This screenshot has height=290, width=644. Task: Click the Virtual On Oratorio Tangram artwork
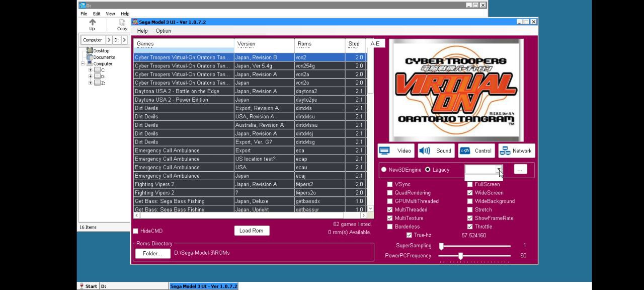(456, 90)
